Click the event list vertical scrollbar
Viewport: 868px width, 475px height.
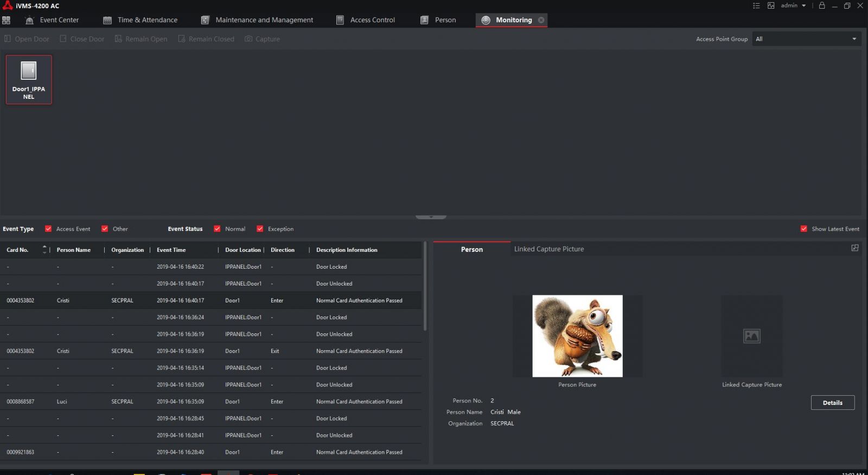tap(425, 288)
